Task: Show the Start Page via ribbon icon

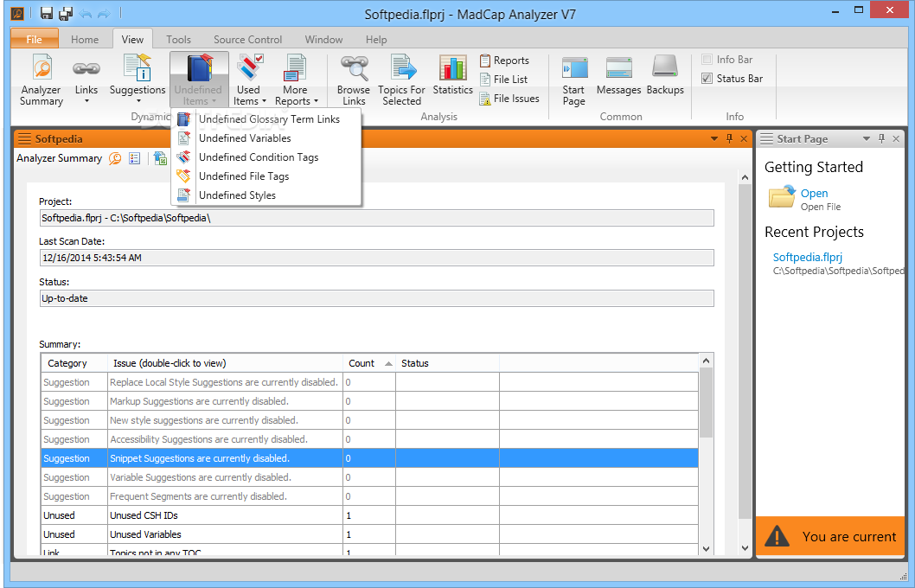Action: [x=573, y=80]
